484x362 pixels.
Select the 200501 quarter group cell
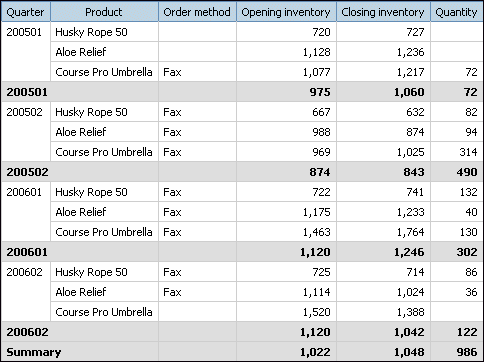26,52
